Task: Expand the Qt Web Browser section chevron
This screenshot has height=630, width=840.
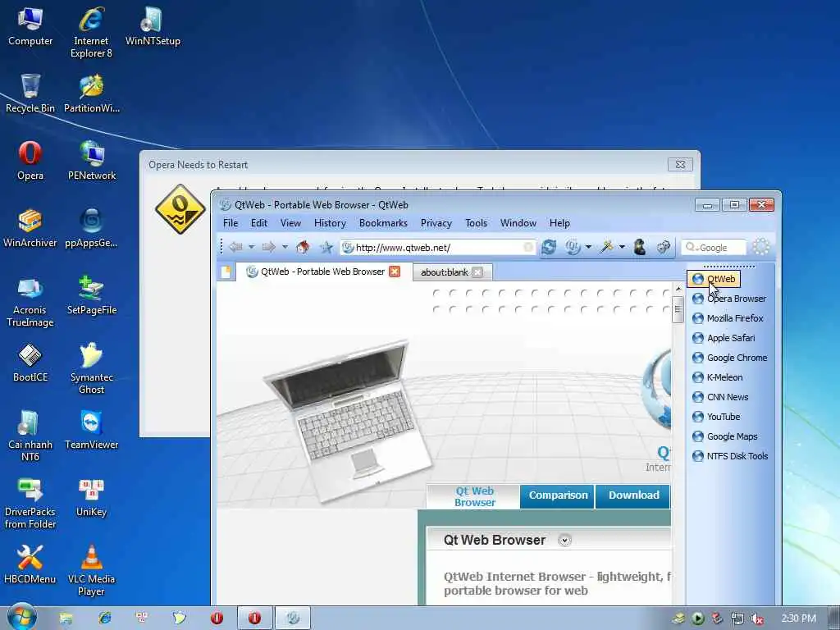Action: (564, 540)
